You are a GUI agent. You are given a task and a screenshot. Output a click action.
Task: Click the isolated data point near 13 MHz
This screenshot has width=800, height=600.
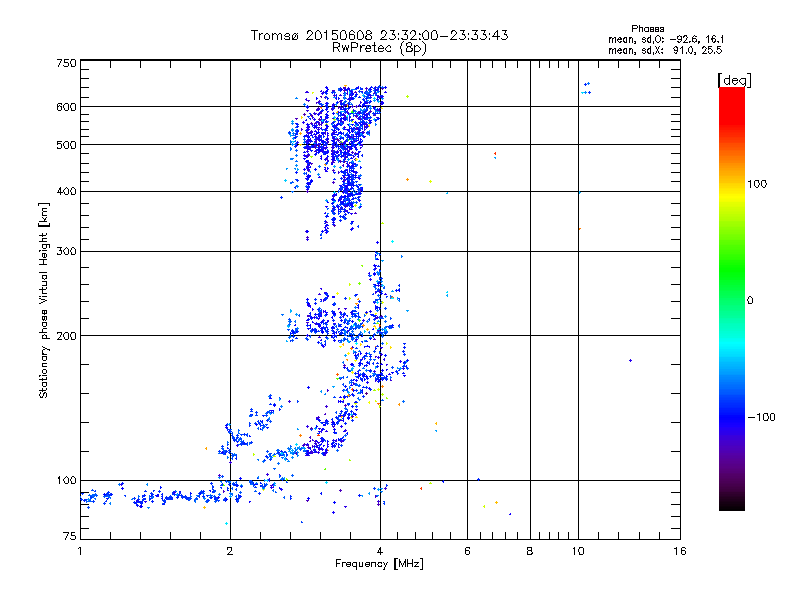[631, 361]
